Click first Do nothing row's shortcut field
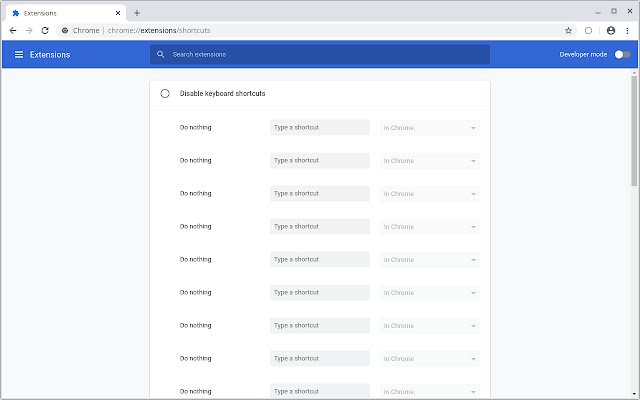Viewport: 640px width, 400px height. (320, 127)
